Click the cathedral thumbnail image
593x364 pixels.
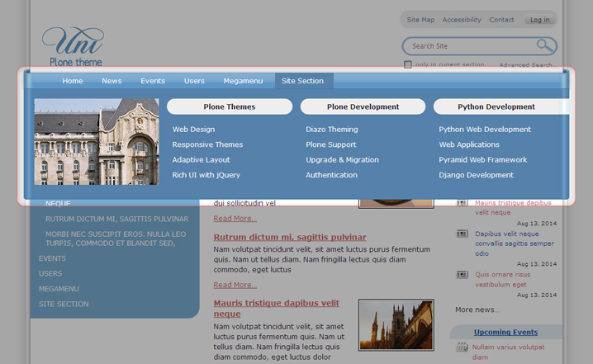(x=396, y=325)
